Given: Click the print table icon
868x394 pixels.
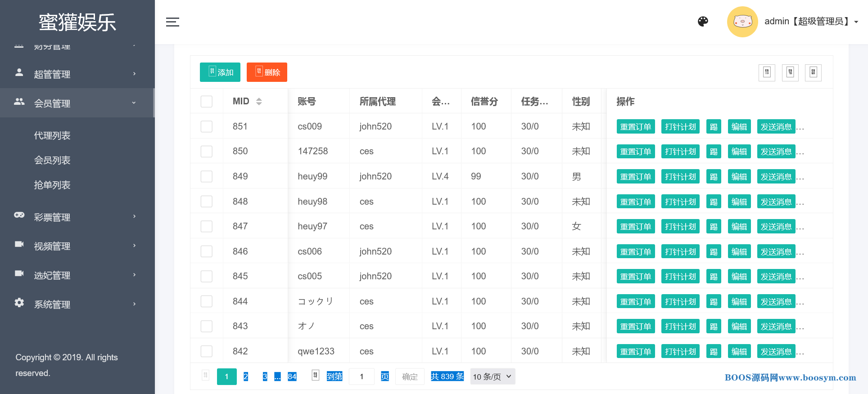Looking at the screenshot, I should pyautogui.click(x=813, y=72).
